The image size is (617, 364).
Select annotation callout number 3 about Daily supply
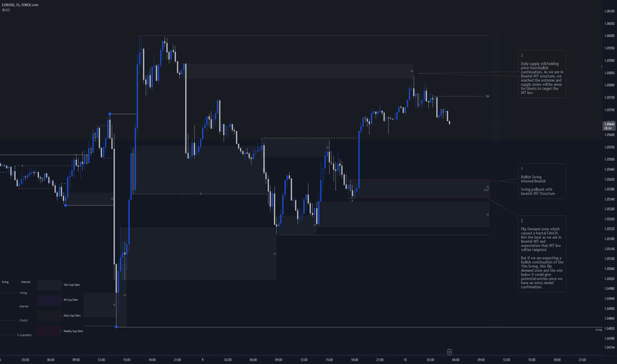pyautogui.click(x=542, y=74)
